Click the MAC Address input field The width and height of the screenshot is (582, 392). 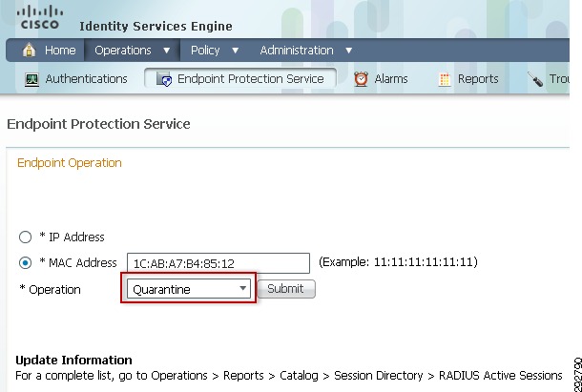point(218,263)
